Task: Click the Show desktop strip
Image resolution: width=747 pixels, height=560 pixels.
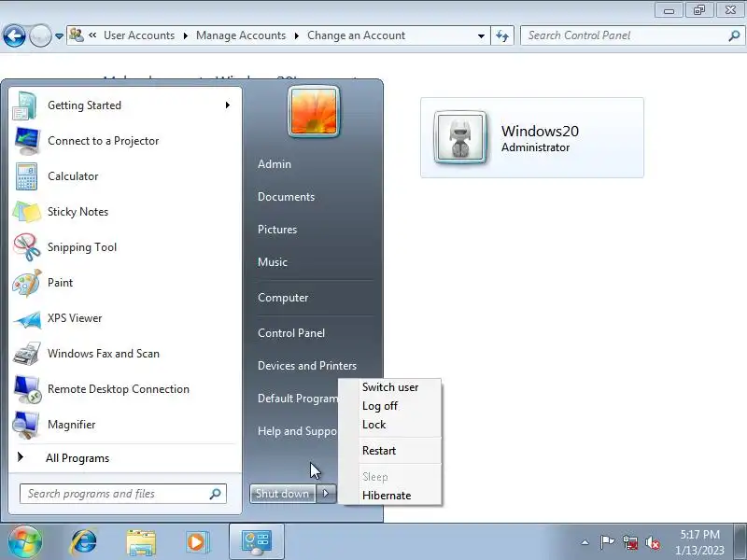Action: point(740,541)
